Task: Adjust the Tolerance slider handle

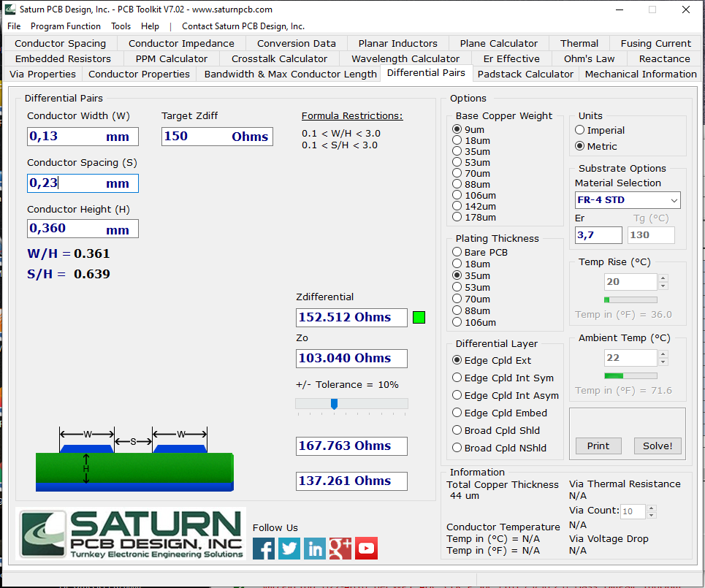Action: (x=334, y=404)
